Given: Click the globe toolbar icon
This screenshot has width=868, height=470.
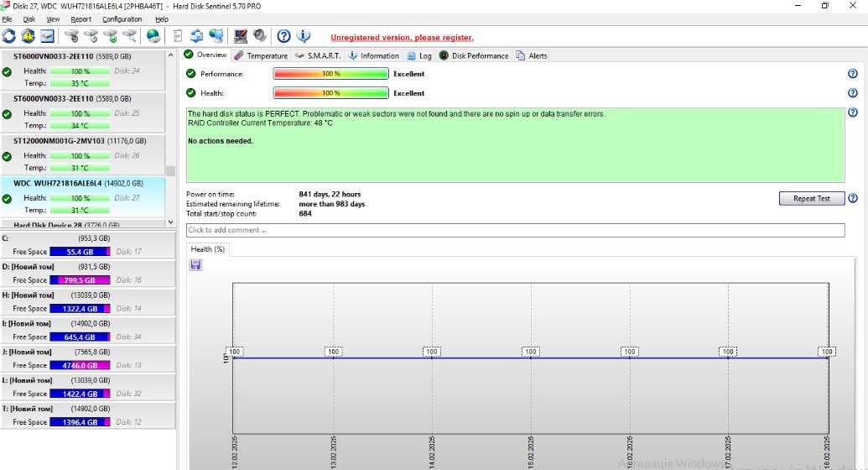Looking at the screenshot, I should pyautogui.click(x=153, y=37).
